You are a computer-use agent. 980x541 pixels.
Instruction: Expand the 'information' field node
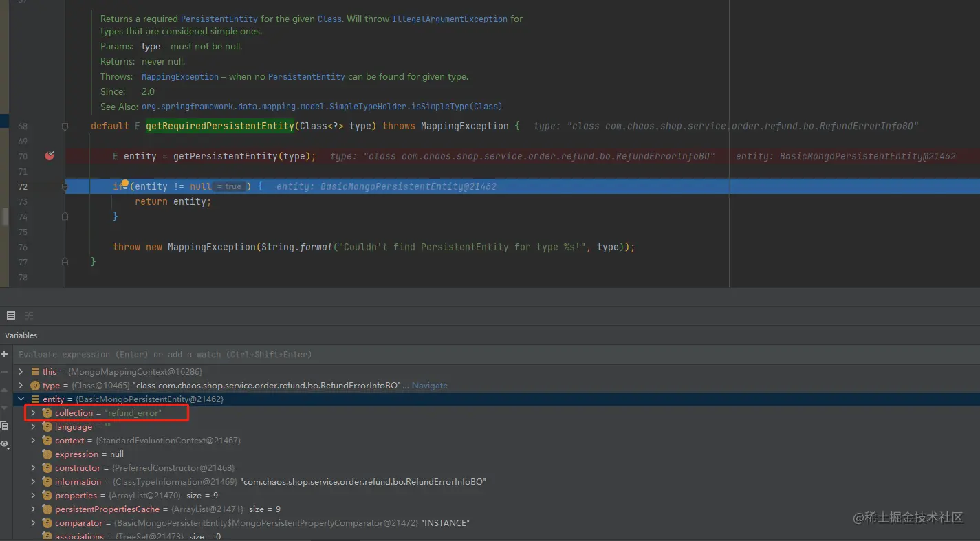[33, 482]
